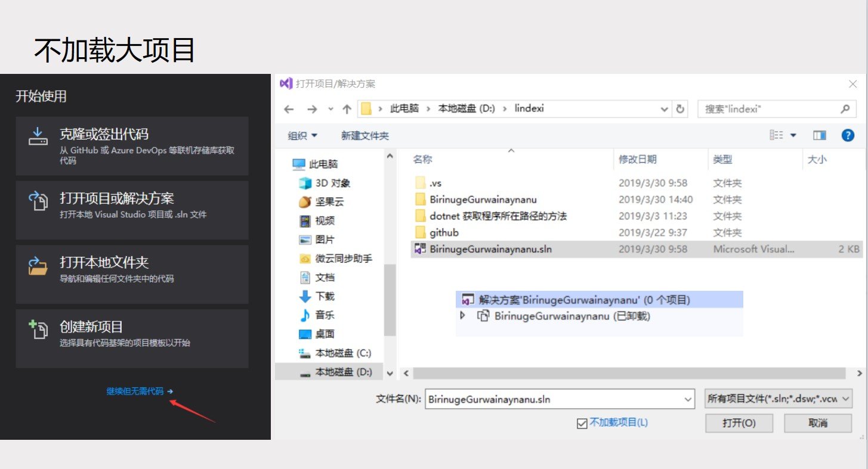Click the horizontal scrollbar in file list
This screenshot has width=868, height=469.
629,373
